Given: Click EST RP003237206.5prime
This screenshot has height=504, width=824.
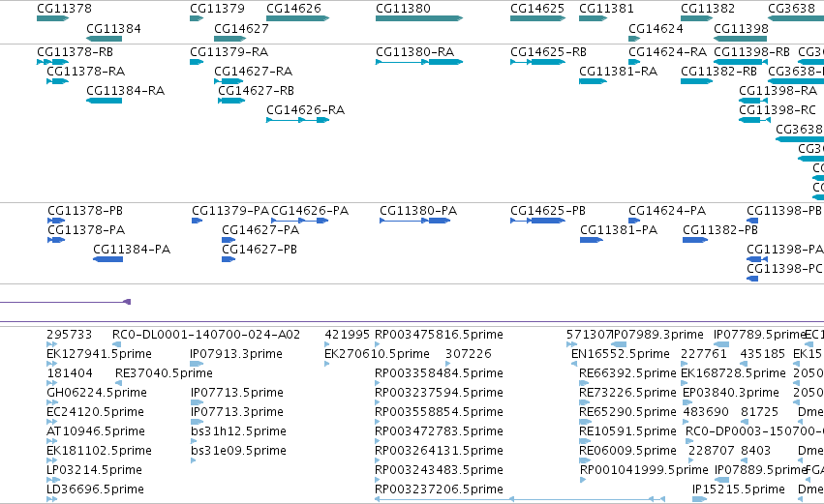Looking at the screenshot, I should click(x=439, y=489).
